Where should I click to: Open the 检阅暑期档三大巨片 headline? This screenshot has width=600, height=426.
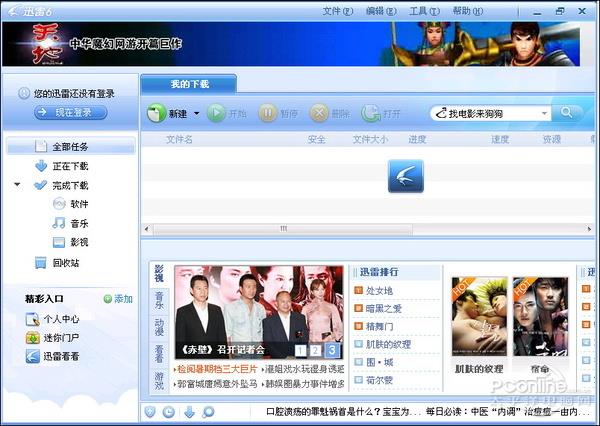[217, 369]
